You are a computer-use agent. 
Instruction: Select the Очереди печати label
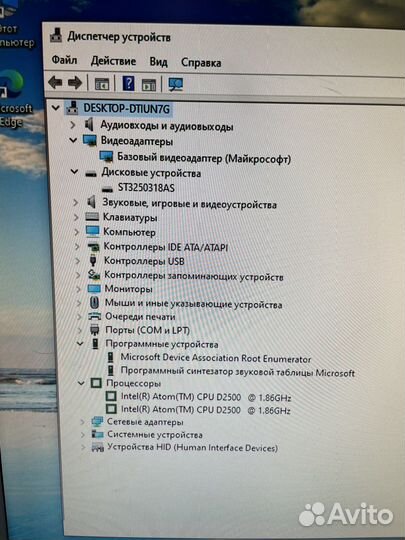[140, 316]
